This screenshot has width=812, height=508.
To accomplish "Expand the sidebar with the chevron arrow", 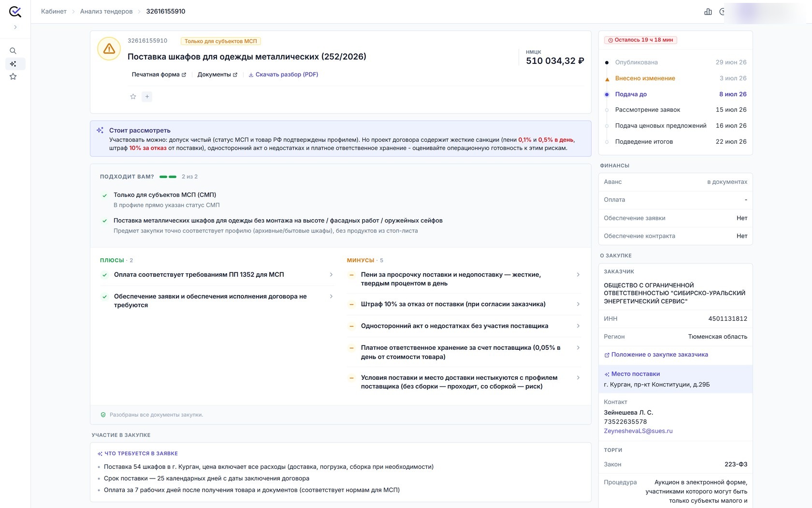I will (15, 28).
